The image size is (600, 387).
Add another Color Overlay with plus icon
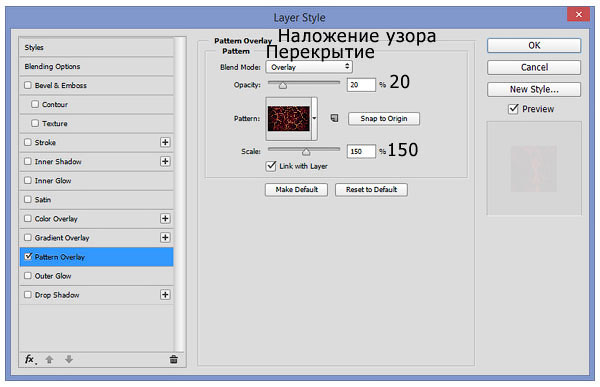click(165, 219)
